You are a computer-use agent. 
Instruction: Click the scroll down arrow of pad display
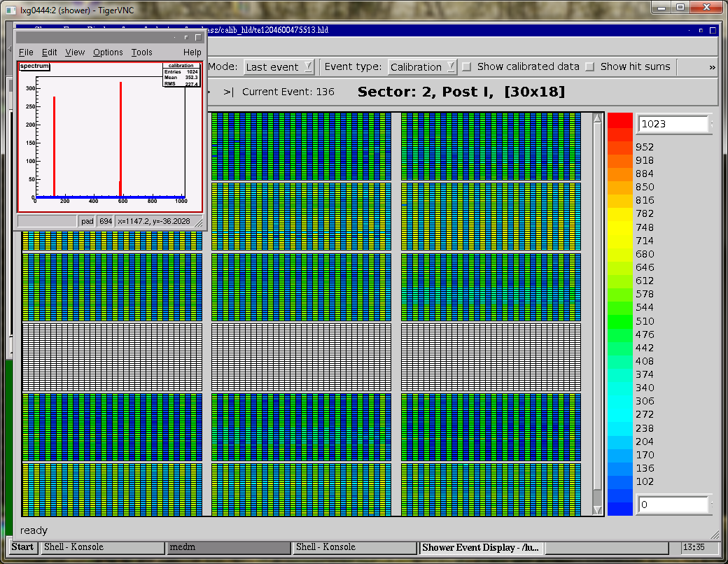(x=598, y=509)
